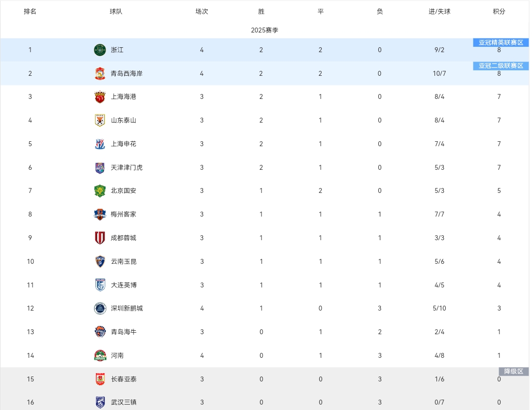This screenshot has height=410, width=532.
Task: Select the 北京国安 green badge icon
Action: tap(100, 190)
